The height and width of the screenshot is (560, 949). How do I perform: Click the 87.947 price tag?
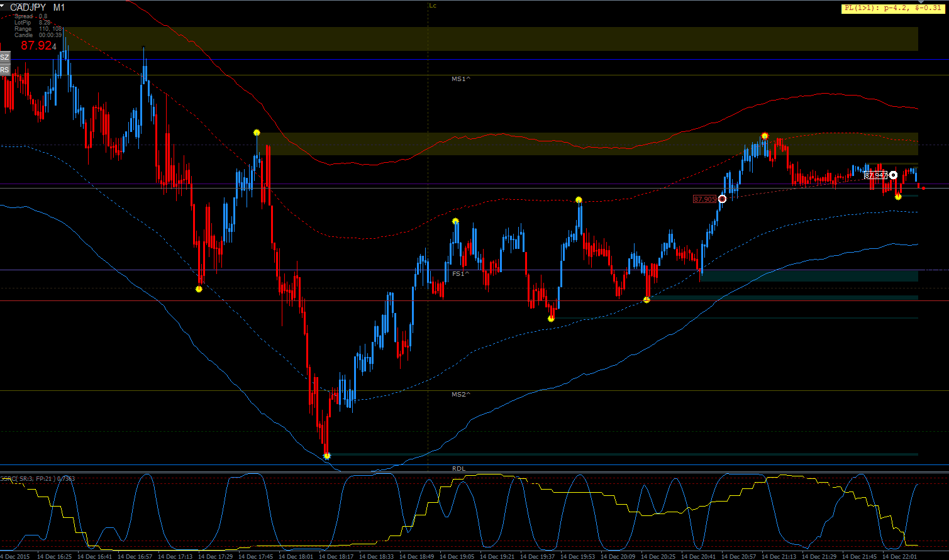[876, 175]
